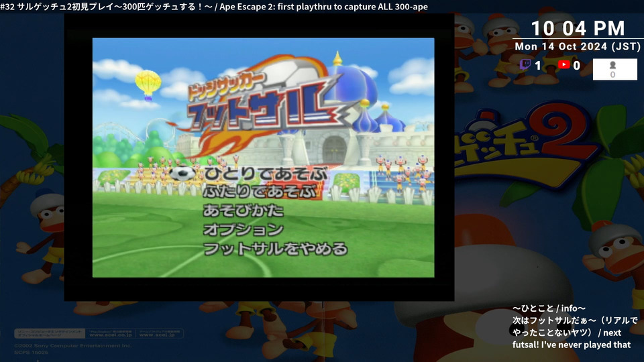Click the next futsal info message
This screenshot has height=362, width=644.
pyautogui.click(x=575, y=333)
